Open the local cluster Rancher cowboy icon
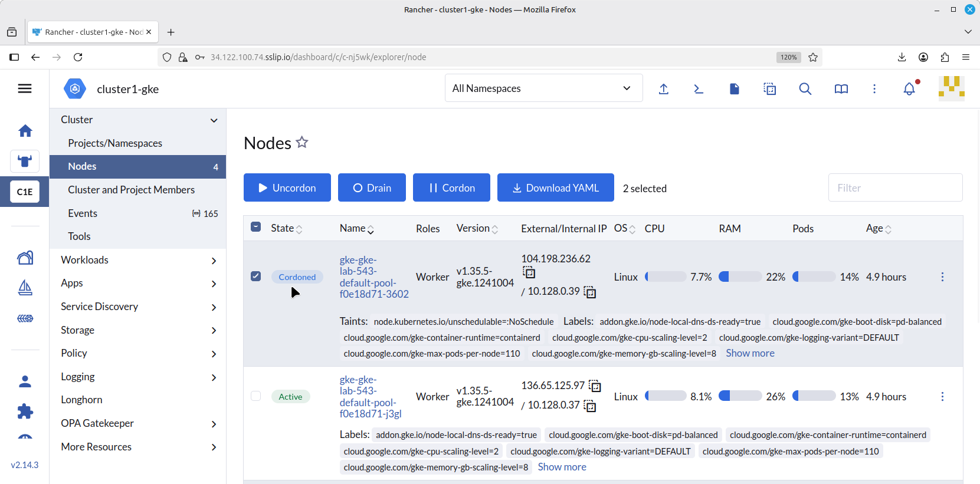980x484 pixels. pyautogui.click(x=25, y=161)
